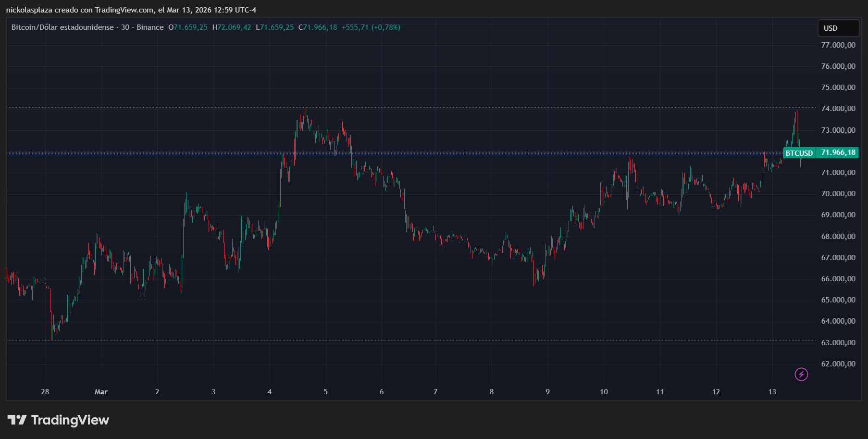Click the 70.000,00 price scale label
868x439 pixels.
[838, 194]
